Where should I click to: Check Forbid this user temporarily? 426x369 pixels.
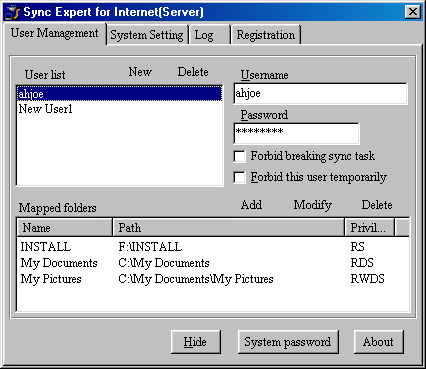point(239,177)
